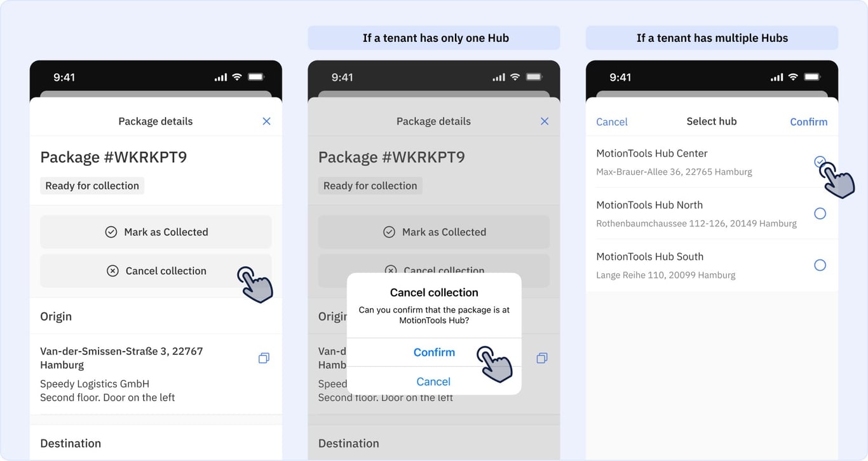The width and height of the screenshot is (868, 461).
Task: Close the Package details sheet in the left phone
Action: [x=266, y=121]
